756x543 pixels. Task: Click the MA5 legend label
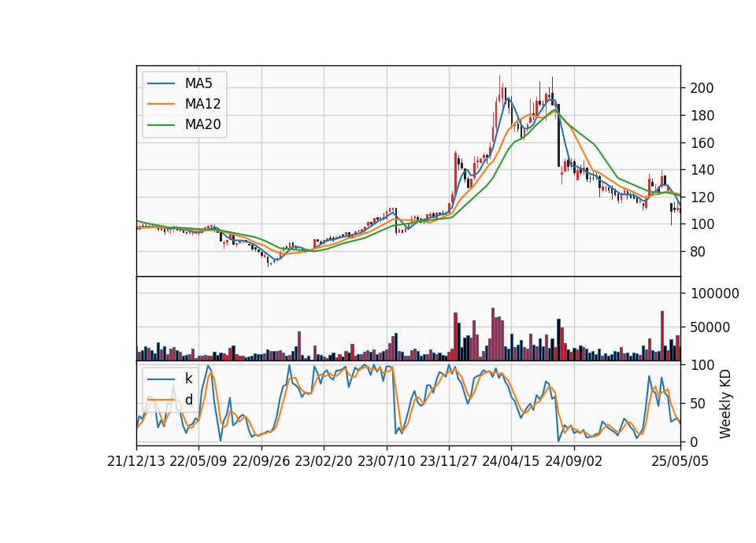click(198, 83)
